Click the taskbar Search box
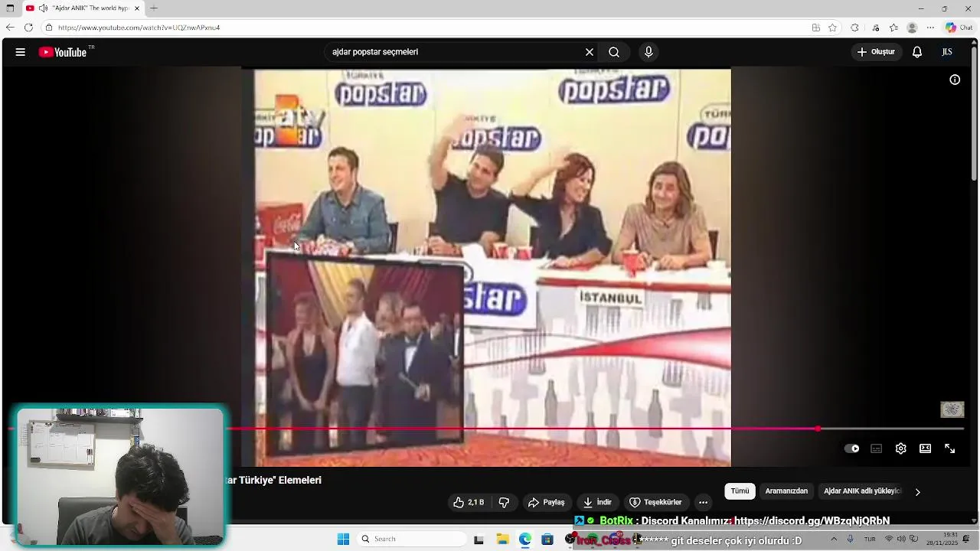 coord(413,539)
